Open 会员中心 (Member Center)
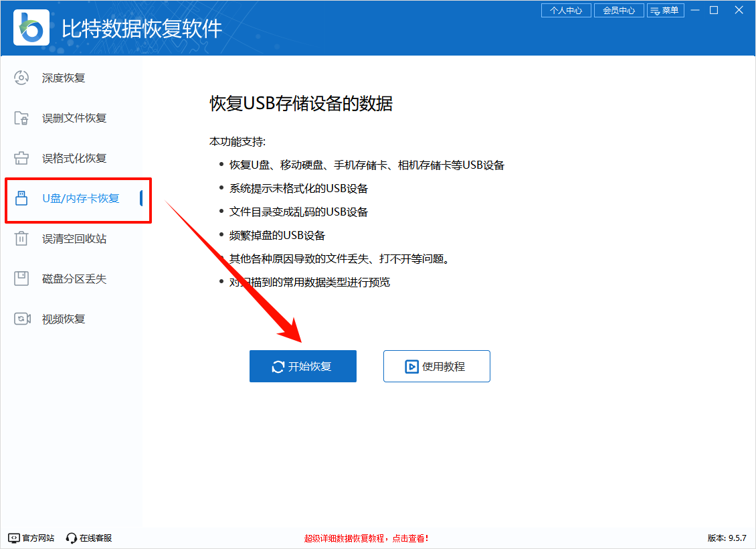Screen dimensions: 756x549 pos(619,10)
